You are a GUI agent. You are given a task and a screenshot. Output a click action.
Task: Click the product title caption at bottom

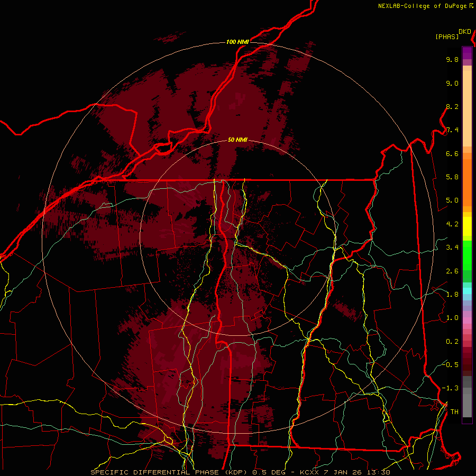(241, 472)
